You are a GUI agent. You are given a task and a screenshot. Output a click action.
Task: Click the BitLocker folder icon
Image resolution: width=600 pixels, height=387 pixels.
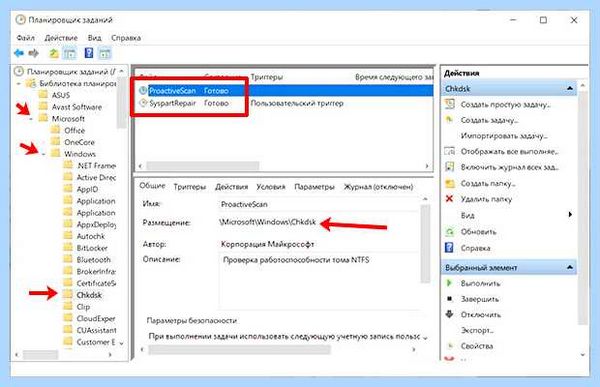point(68,248)
